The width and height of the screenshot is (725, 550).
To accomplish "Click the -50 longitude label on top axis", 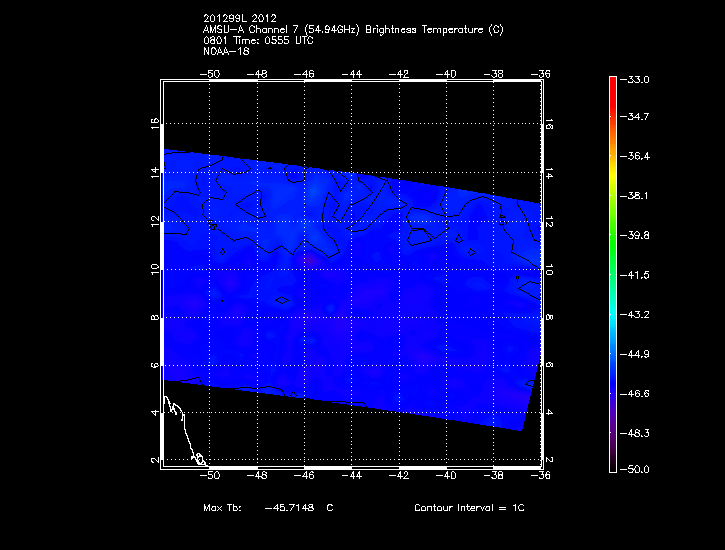I will point(210,73).
